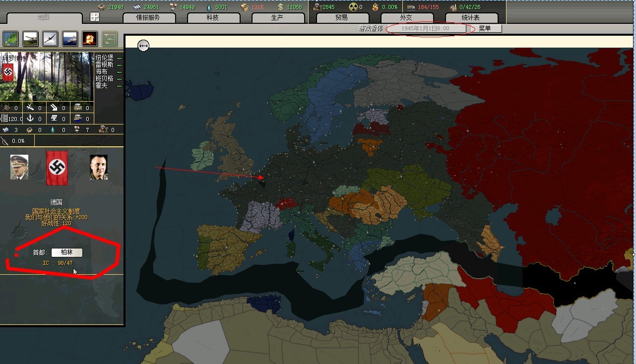Click the anchor naval base icon
The width and height of the screenshot is (636, 364).
tap(30, 119)
